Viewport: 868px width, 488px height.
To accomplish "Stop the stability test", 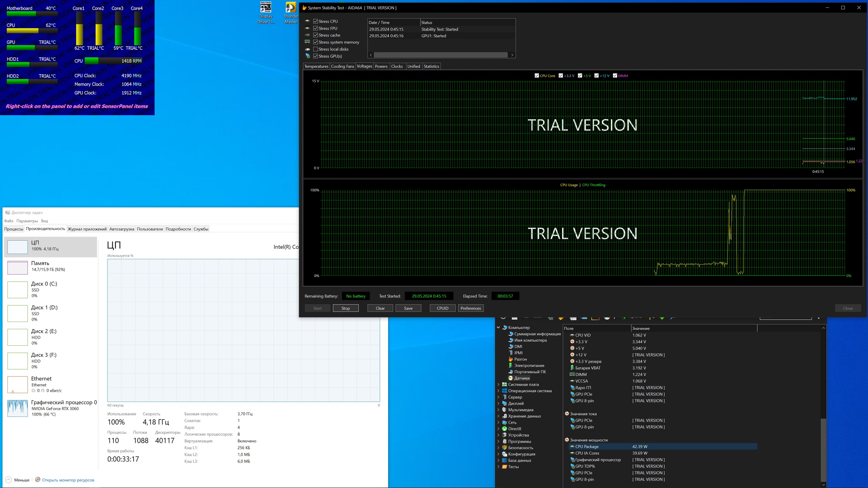I will [345, 308].
